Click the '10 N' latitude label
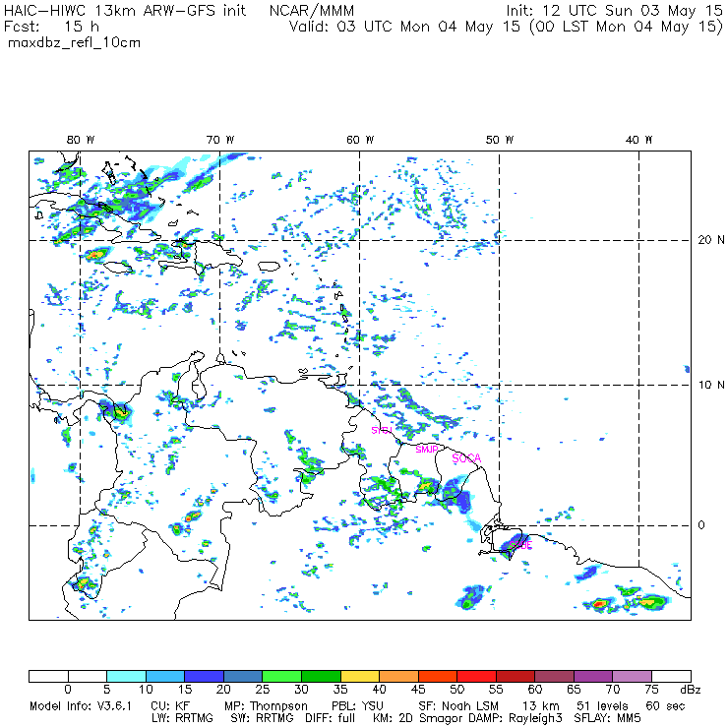Viewport: 728px width, 728px height. pos(711,385)
